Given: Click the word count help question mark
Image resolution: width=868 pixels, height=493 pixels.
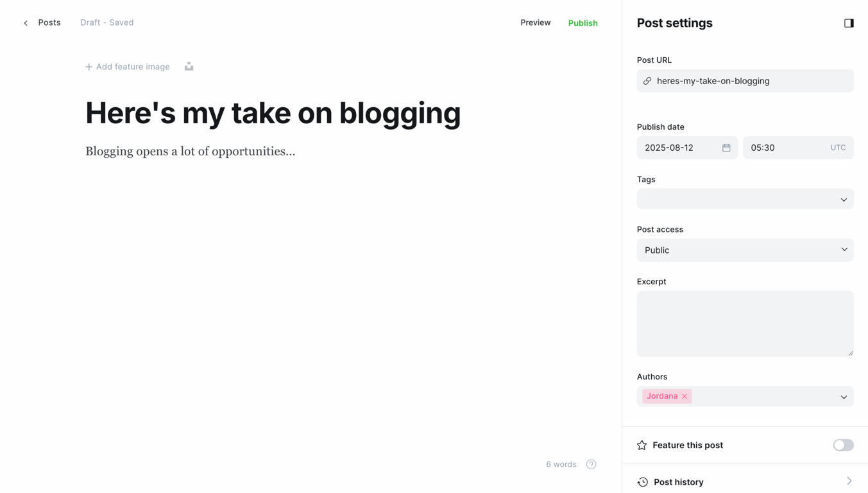Looking at the screenshot, I should 591,463.
